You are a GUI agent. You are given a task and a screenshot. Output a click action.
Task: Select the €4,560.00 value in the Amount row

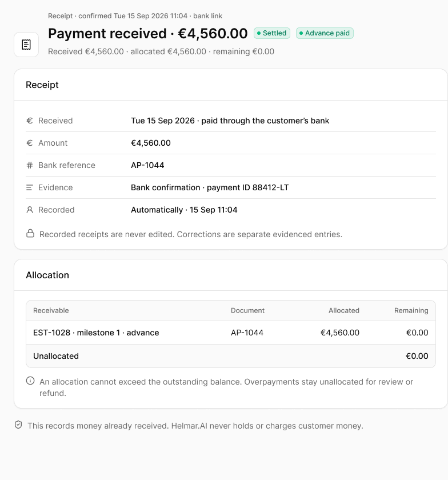151,143
